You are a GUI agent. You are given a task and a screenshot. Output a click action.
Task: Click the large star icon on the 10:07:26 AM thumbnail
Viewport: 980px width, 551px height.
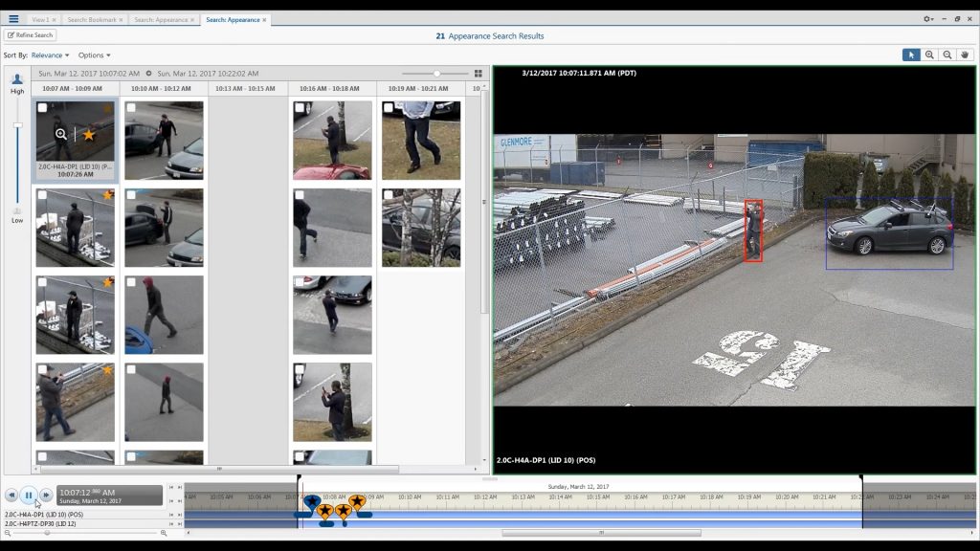pos(89,134)
